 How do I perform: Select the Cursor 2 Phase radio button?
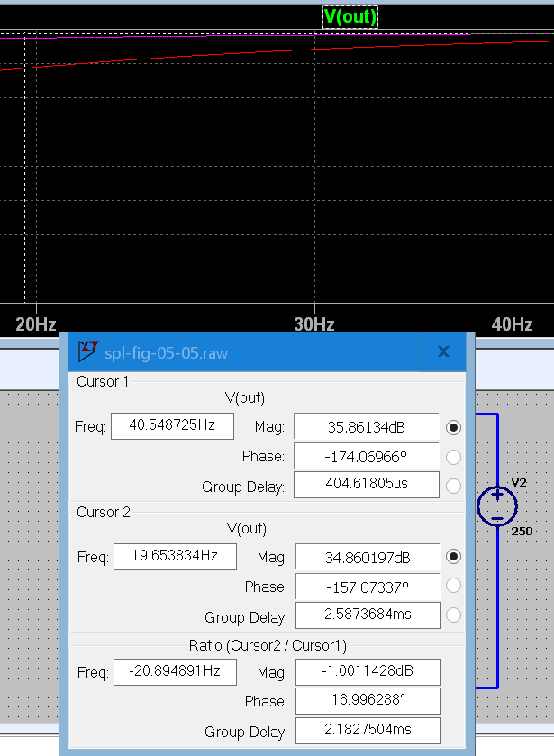coord(454,587)
